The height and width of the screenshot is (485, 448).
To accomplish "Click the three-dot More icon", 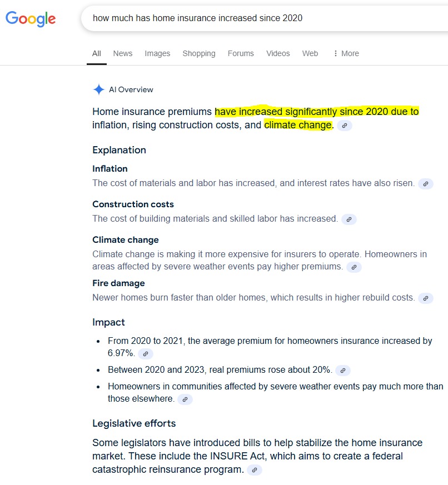I will (335, 53).
